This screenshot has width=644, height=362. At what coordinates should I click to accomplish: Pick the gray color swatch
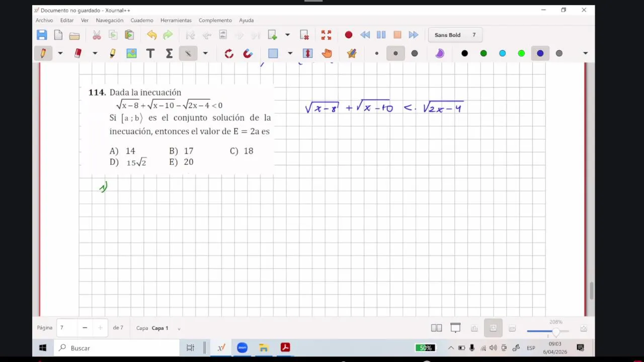click(559, 53)
